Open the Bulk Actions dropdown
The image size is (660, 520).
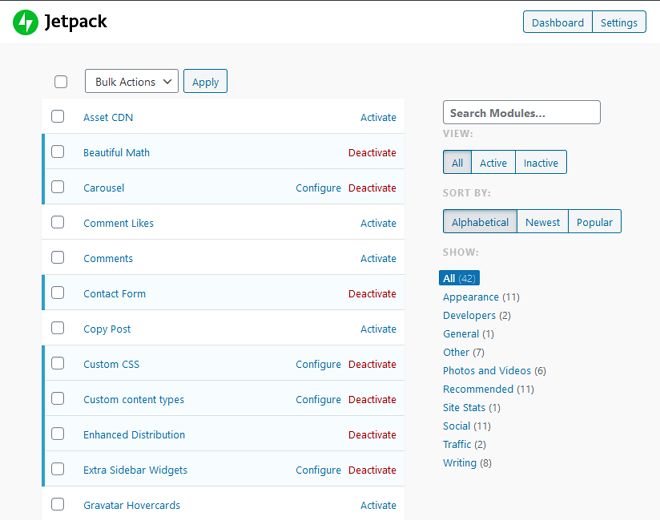(132, 81)
